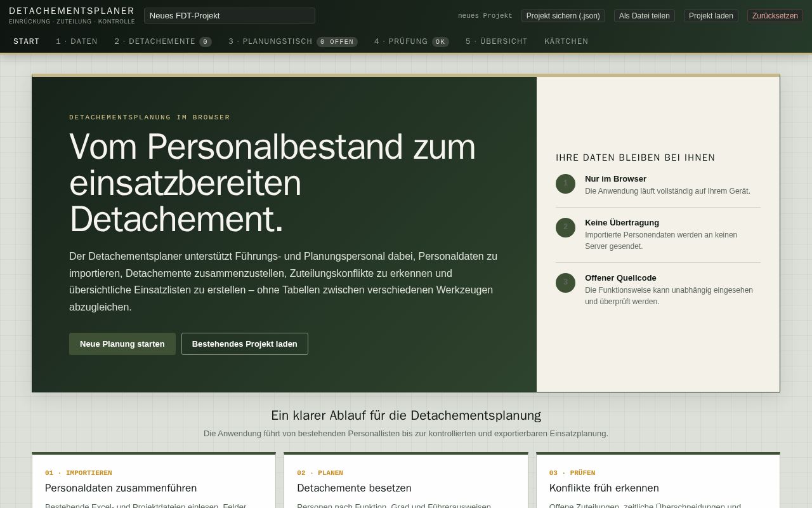Click the 'Nur im Browser' heading
Screen dimensions: 812x508
pyautogui.click(x=615, y=179)
